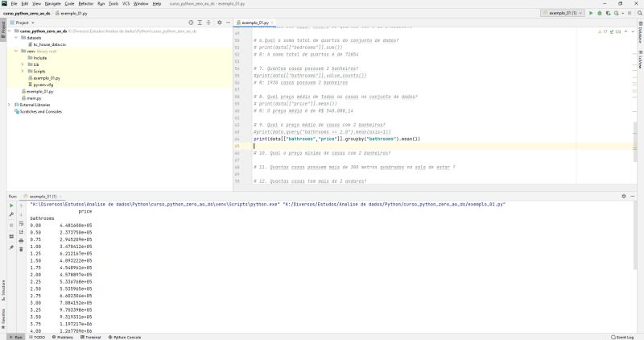Open Event Log in status bar

622,337
